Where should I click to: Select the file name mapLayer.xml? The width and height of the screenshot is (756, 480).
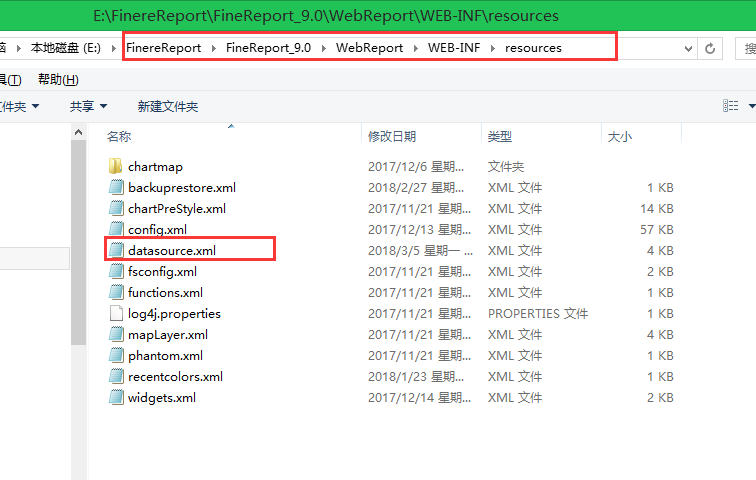(168, 334)
